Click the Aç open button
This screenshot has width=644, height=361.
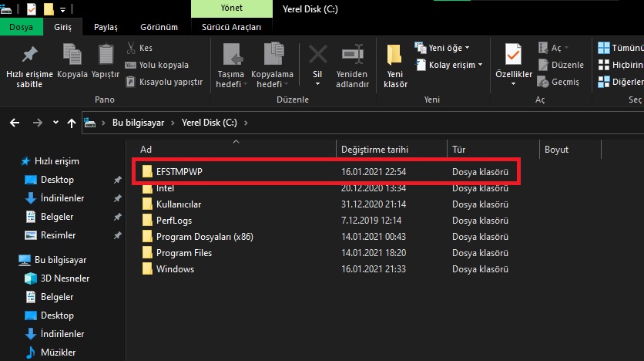553,48
